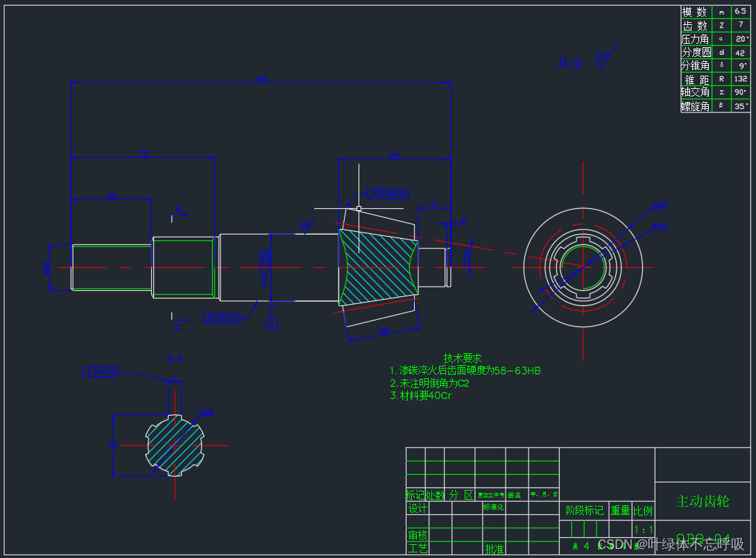Pick the 12.5 surface roughness symbol

605,57
